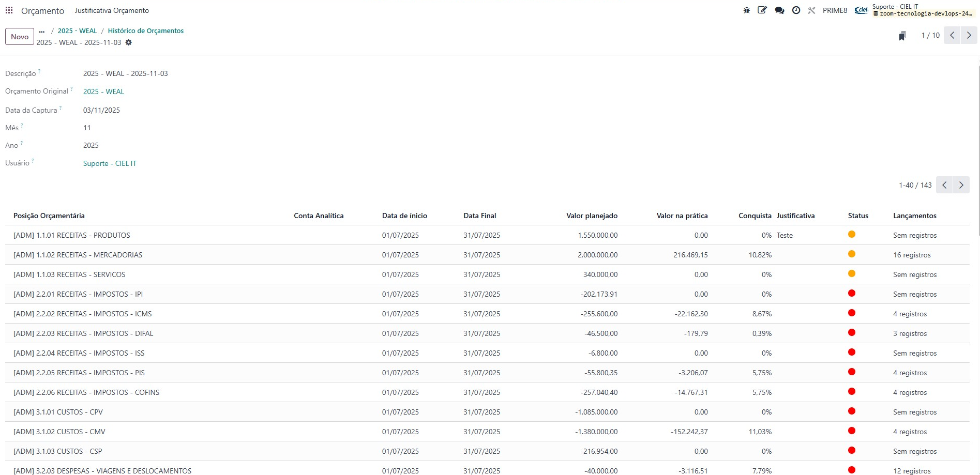This screenshot has height=475, width=980.
Task: Open the PRIME8 company switcher
Action: tap(835, 10)
